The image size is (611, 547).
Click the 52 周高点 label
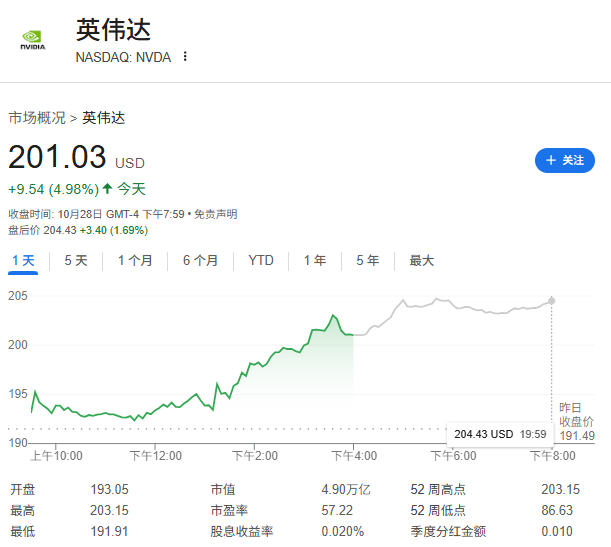(438, 489)
